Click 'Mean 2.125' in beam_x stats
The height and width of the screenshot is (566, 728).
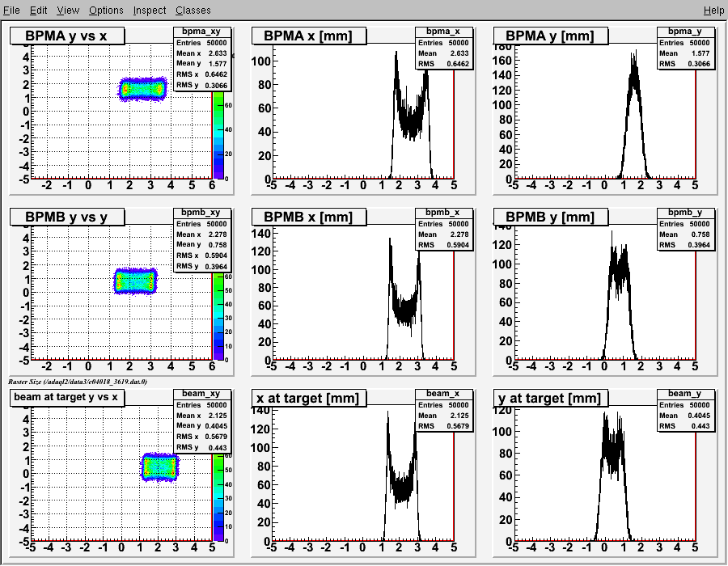tap(444, 416)
